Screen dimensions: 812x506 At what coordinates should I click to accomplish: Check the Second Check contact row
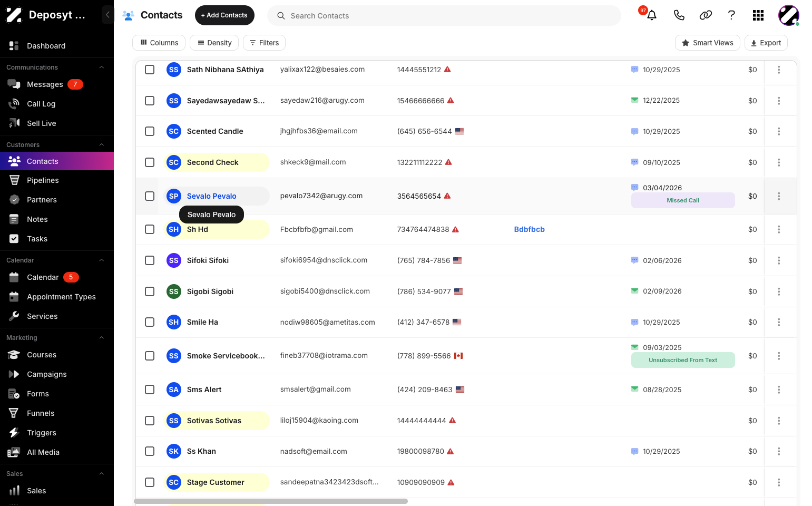tap(150, 162)
